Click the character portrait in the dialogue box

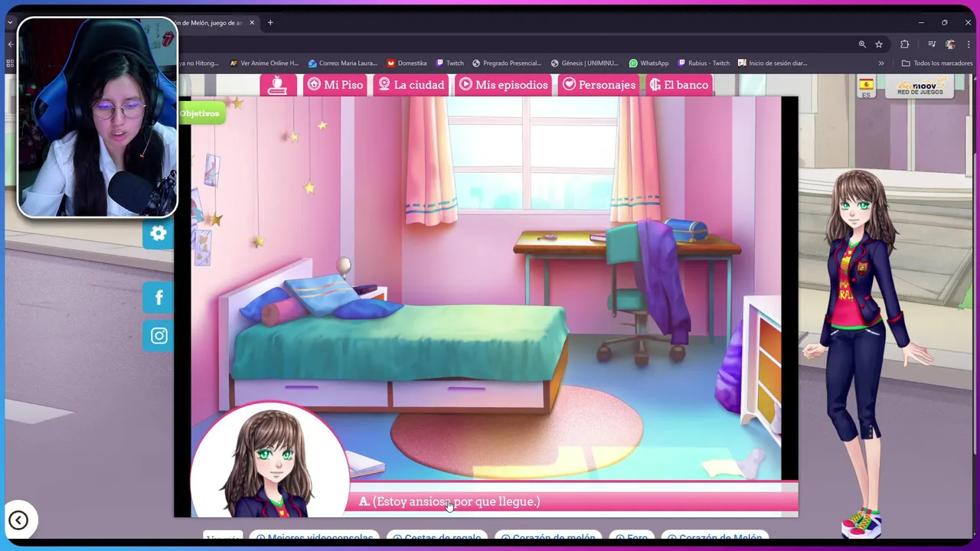(x=269, y=461)
